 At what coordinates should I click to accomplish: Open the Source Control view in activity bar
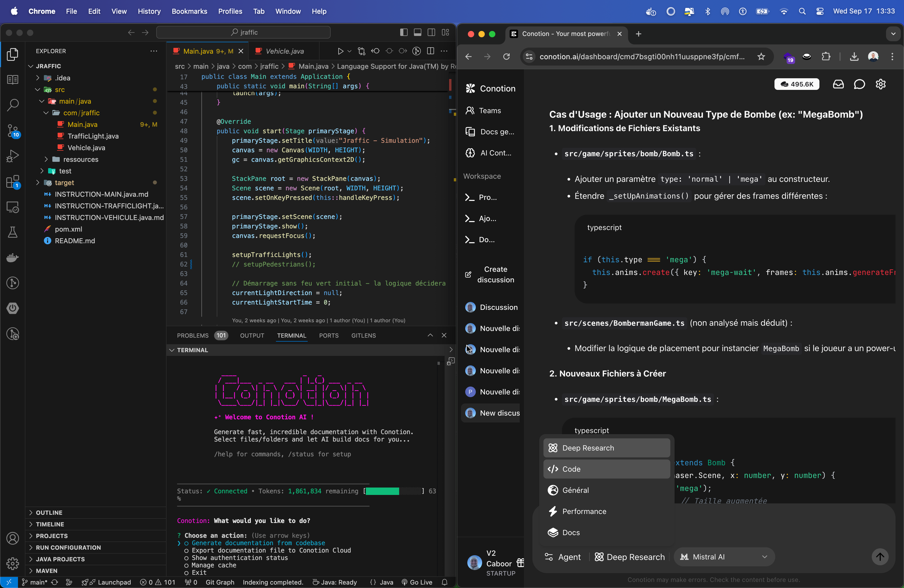(x=12, y=131)
